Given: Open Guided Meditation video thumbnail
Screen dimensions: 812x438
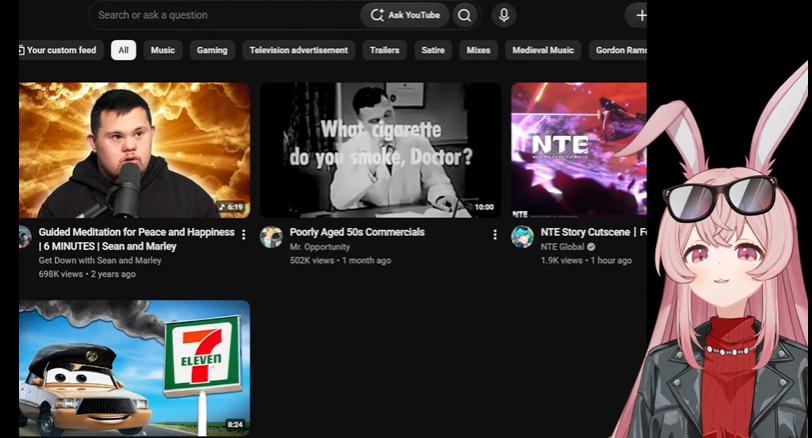Looking at the screenshot, I should tap(135, 150).
